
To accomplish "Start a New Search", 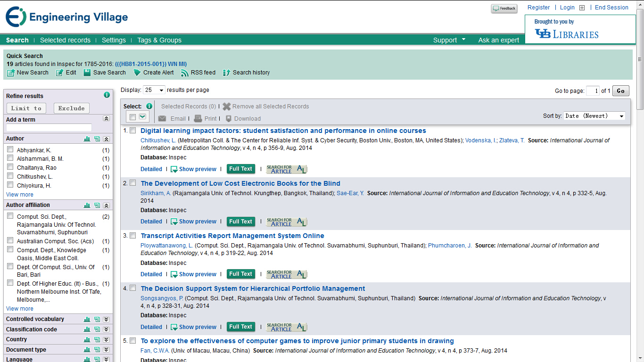I will (x=28, y=73).
